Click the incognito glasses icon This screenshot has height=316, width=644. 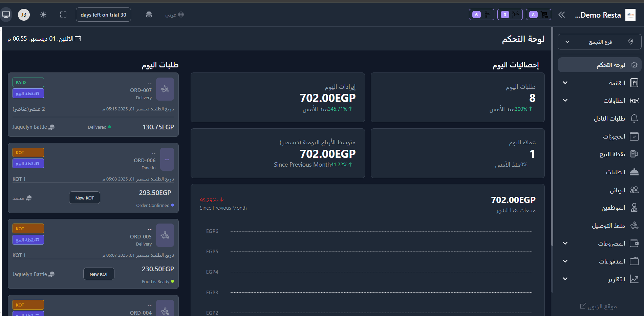pyautogui.click(x=149, y=15)
